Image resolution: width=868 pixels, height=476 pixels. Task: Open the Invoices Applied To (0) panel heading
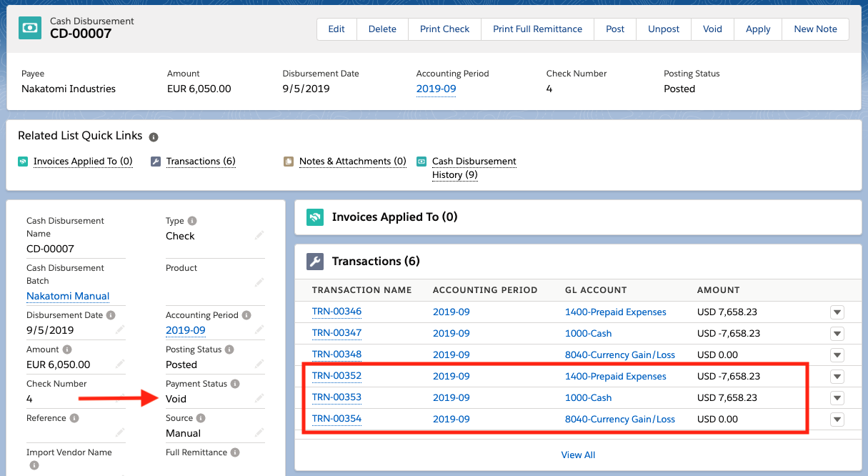pyautogui.click(x=394, y=217)
